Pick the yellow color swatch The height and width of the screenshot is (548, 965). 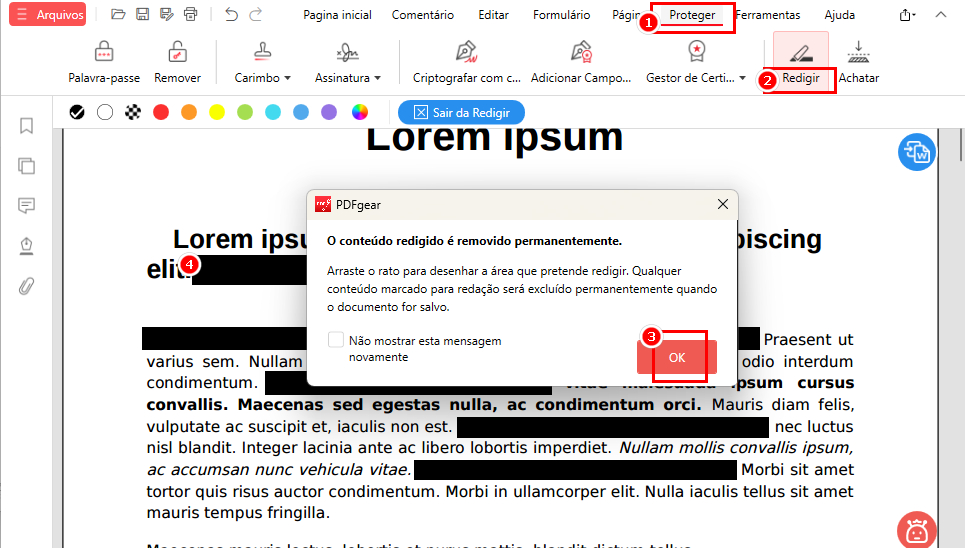click(217, 112)
